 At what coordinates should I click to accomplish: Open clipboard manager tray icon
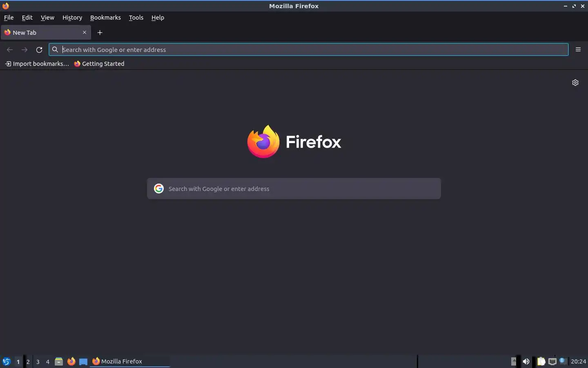click(x=541, y=361)
